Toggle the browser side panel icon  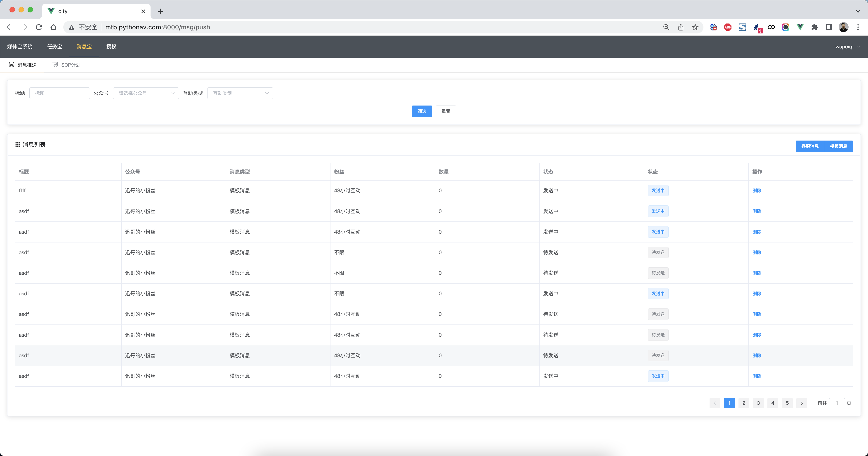pos(829,27)
